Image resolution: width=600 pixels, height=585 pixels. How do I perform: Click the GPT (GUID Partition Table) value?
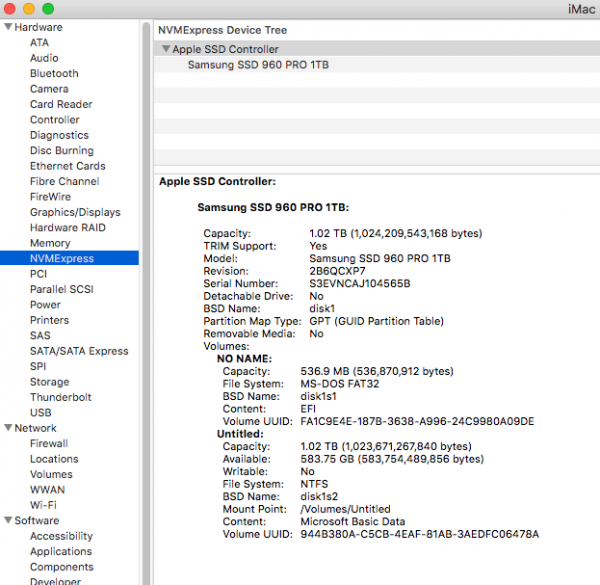pyautogui.click(x=377, y=321)
